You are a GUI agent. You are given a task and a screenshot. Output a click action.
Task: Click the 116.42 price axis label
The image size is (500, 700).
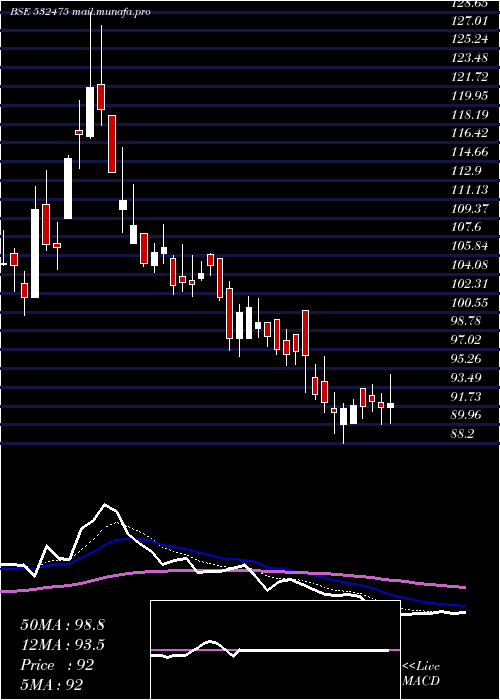pyautogui.click(x=470, y=133)
